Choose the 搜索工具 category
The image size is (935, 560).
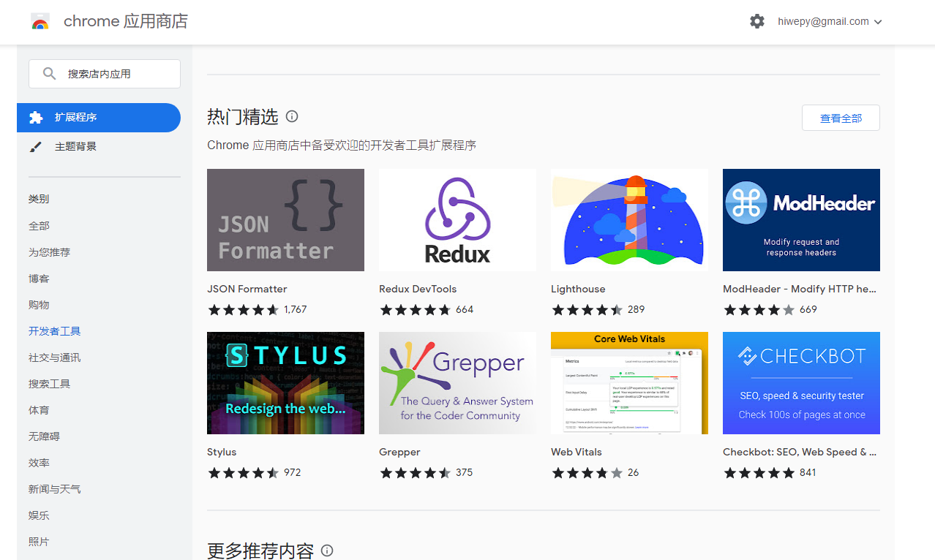[49, 384]
